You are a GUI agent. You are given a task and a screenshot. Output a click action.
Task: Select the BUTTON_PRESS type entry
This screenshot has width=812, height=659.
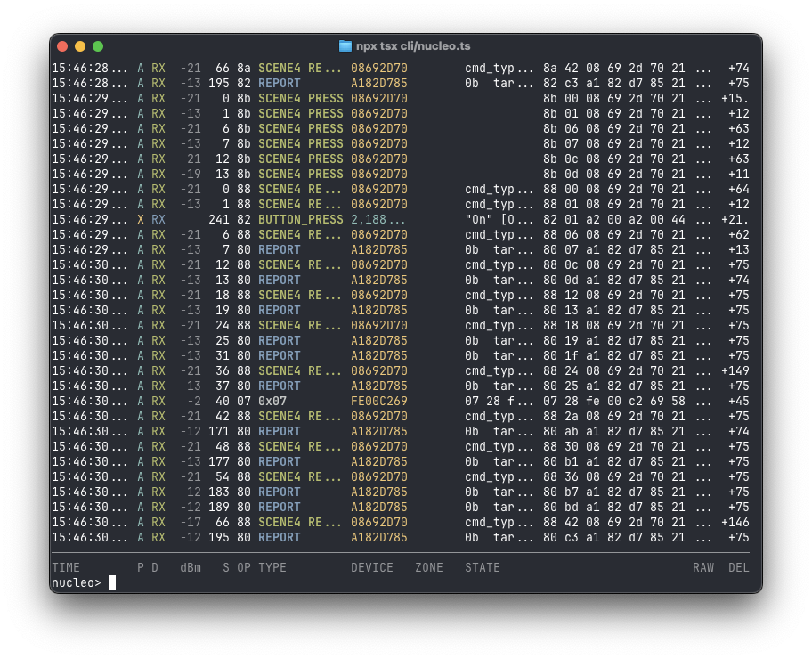tap(301, 220)
